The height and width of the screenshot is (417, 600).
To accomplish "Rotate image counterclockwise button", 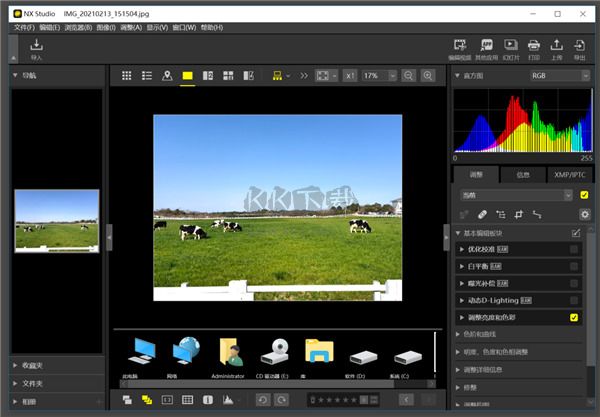I will click(x=262, y=400).
